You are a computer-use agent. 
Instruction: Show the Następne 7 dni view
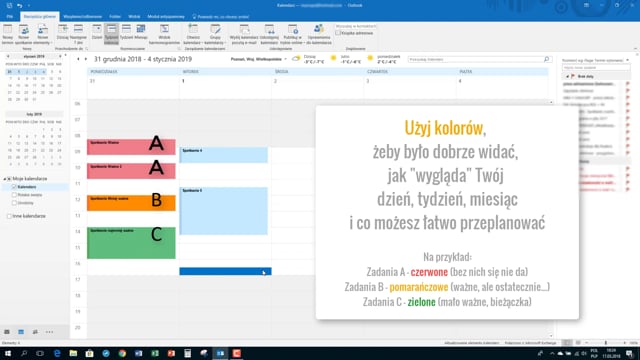(x=78, y=34)
